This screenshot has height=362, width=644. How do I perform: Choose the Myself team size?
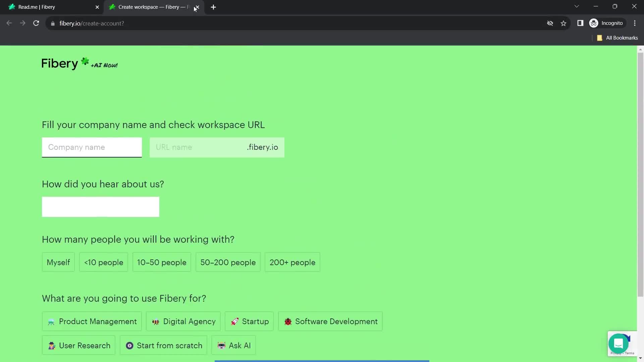[58, 262]
